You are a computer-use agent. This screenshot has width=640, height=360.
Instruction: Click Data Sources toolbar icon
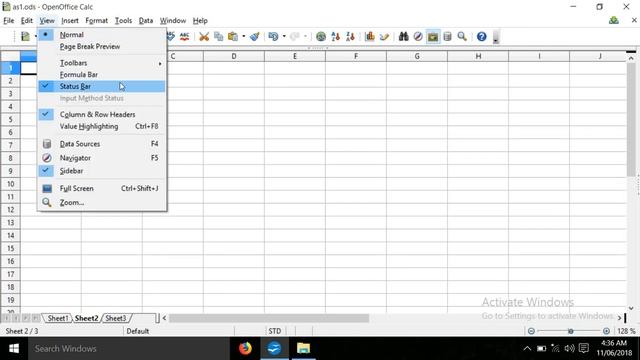[x=447, y=37]
